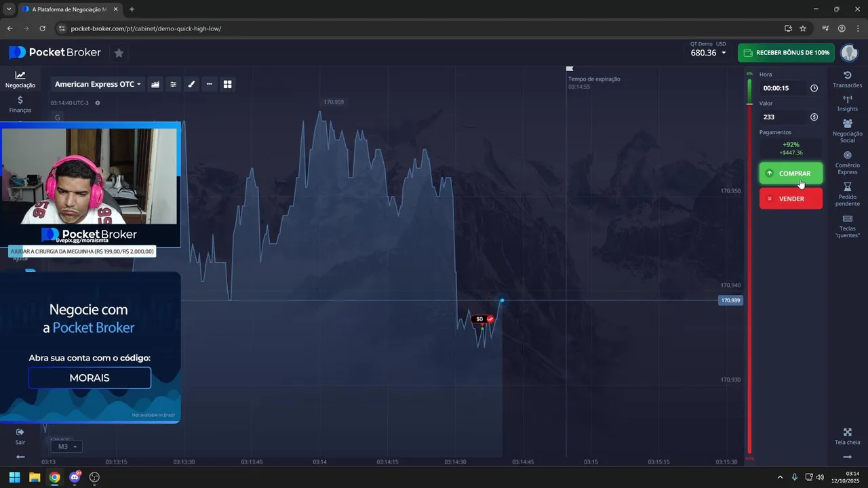The height and width of the screenshot is (488, 868).
Task: Click the G button above webcam
Action: (x=58, y=117)
